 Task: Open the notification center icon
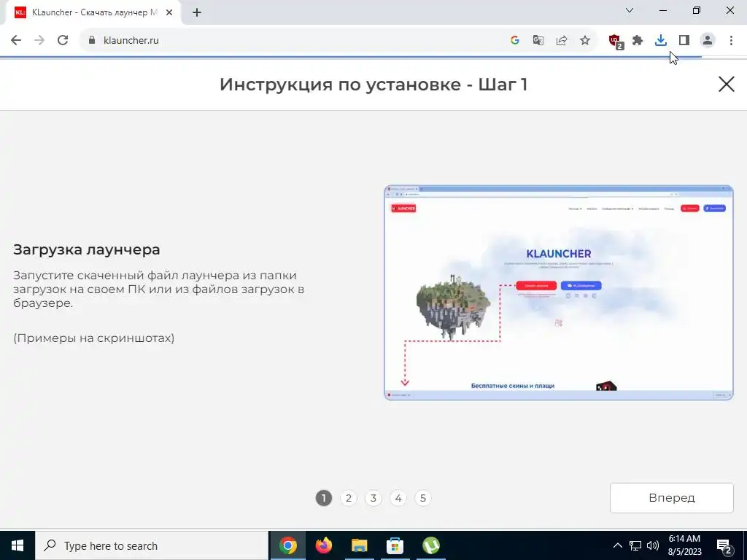724,546
